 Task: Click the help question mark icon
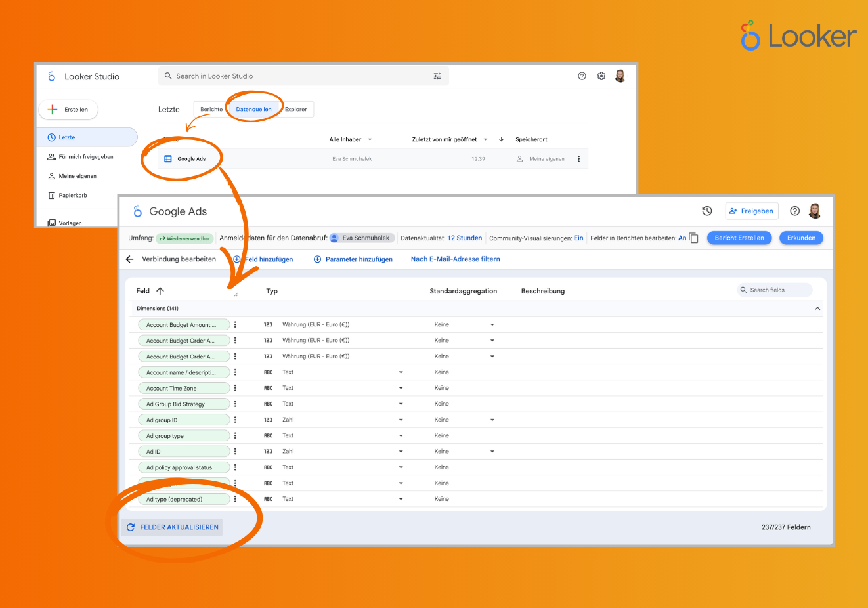coord(582,76)
